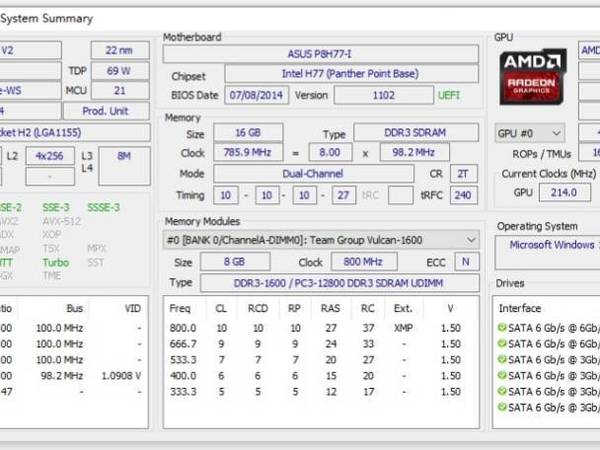Click the Freq column header in timings table

181,308
